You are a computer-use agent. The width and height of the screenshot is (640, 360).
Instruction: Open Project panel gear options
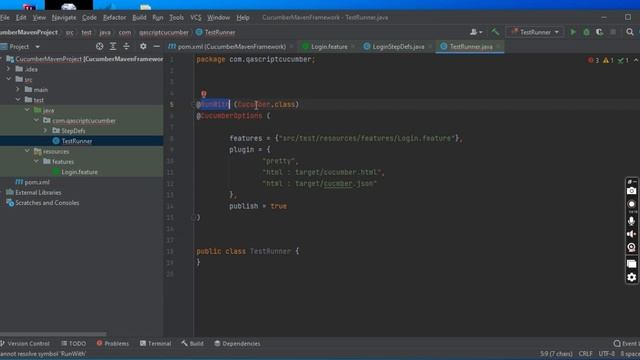(x=143, y=47)
